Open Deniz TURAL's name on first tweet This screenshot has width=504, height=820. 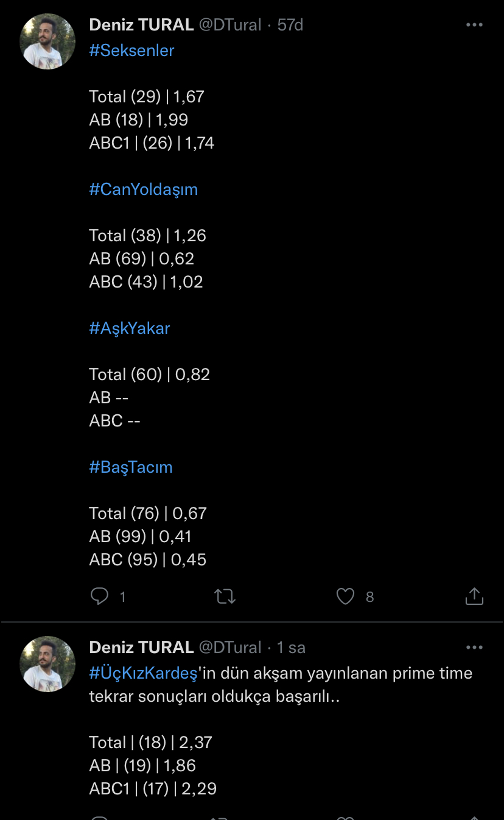(x=141, y=25)
